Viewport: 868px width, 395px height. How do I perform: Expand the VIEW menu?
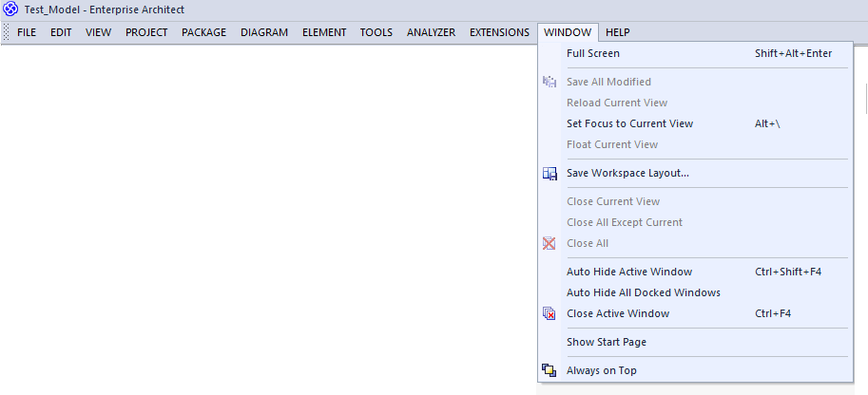pyautogui.click(x=99, y=32)
